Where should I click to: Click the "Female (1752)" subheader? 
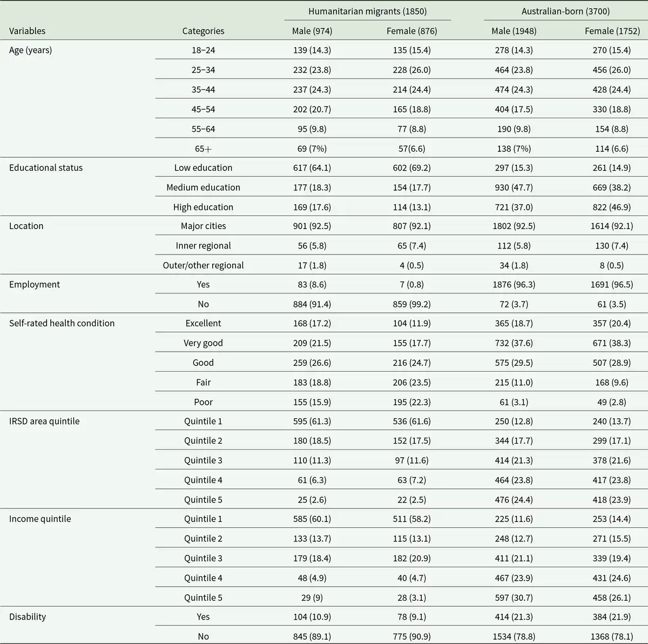[x=611, y=31]
